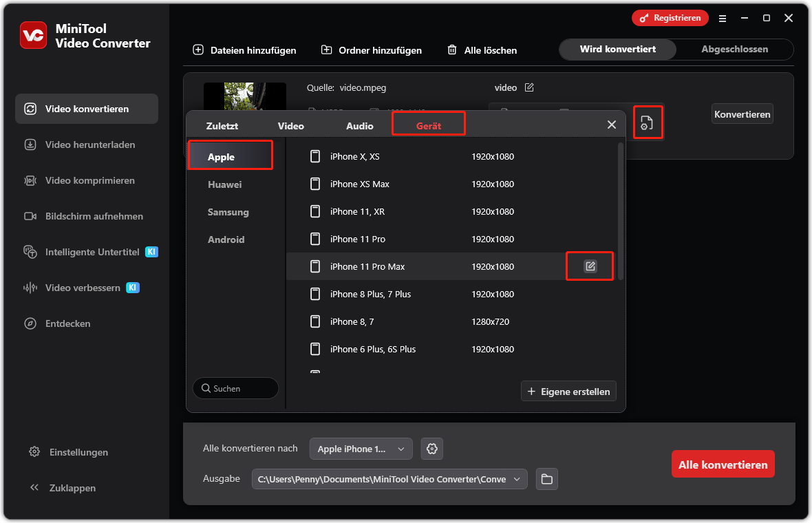Image resolution: width=812 pixels, height=523 pixels.
Task: Switch to Zuletzt tab
Action: pyautogui.click(x=222, y=126)
